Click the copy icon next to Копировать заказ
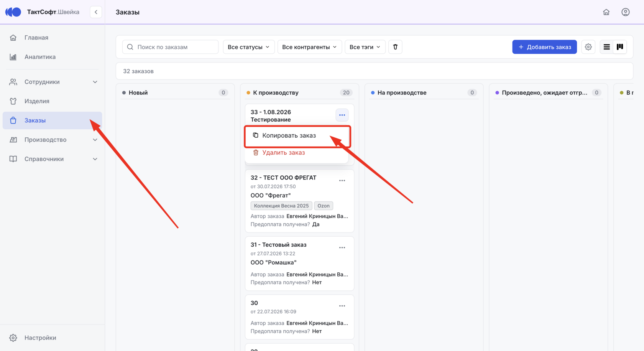 click(256, 135)
